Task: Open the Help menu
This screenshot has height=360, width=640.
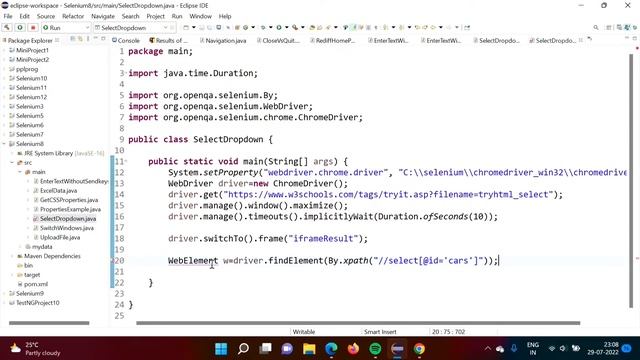Action: 225,16
